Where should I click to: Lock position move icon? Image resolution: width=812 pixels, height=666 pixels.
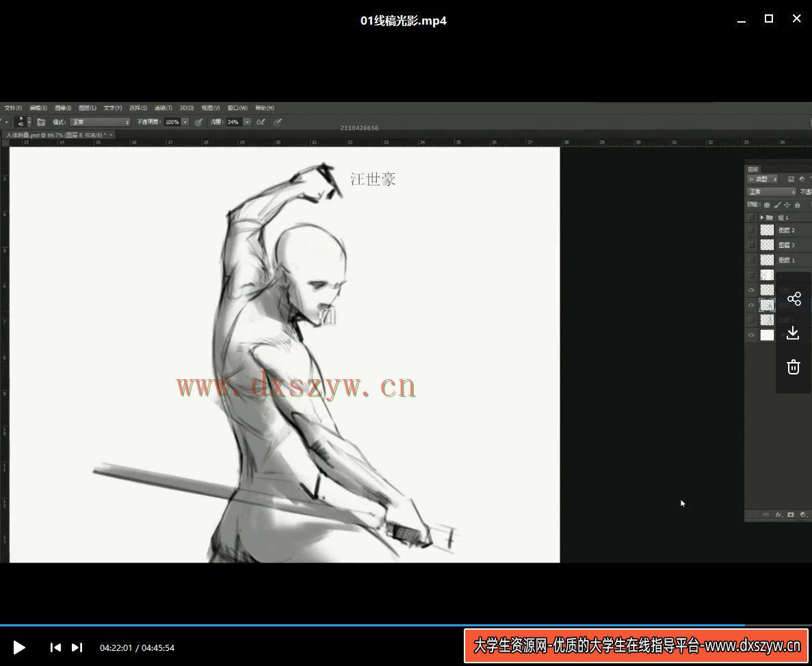tap(787, 205)
